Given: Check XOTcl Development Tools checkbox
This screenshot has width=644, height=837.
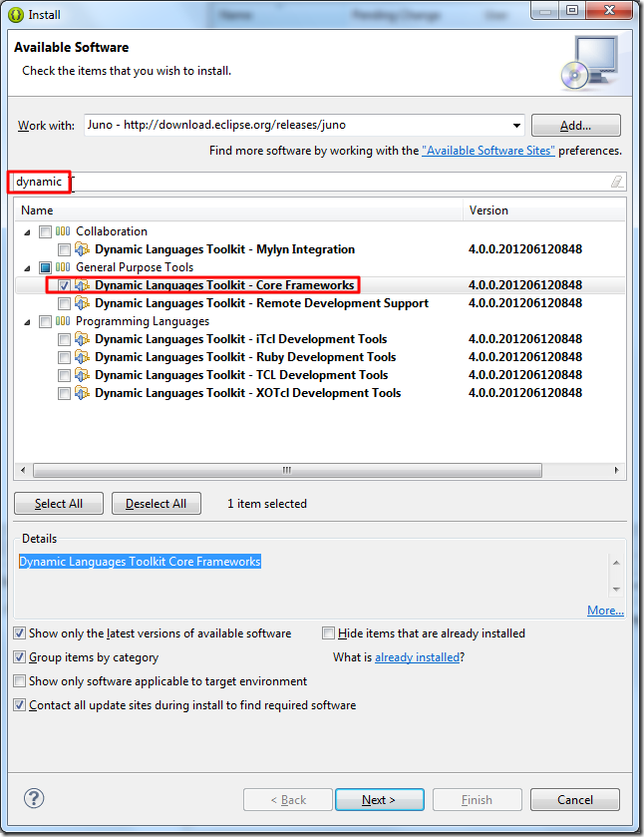Looking at the screenshot, I should point(64,393).
